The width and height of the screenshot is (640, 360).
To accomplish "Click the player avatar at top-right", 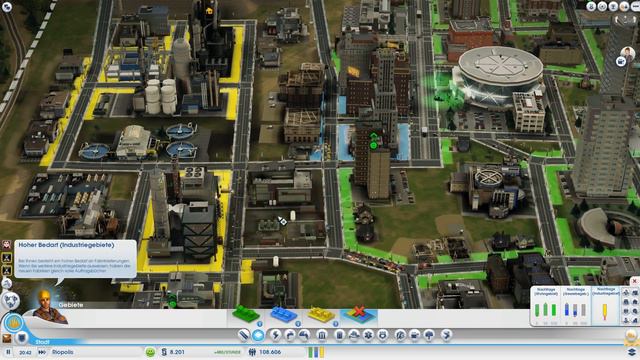I will click(x=627, y=53).
